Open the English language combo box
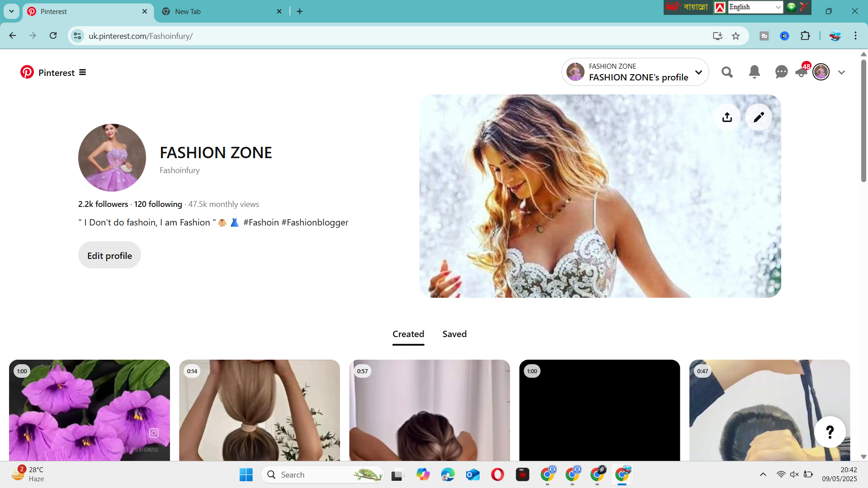Viewport: 868px width, 488px height. tap(755, 7)
